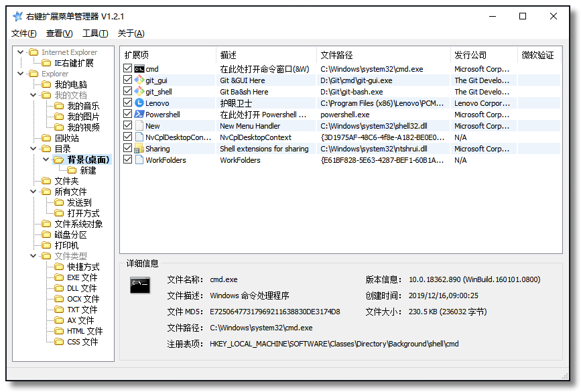The image size is (581, 392).
Task: Open the 查看(V) menu
Action: tap(59, 34)
